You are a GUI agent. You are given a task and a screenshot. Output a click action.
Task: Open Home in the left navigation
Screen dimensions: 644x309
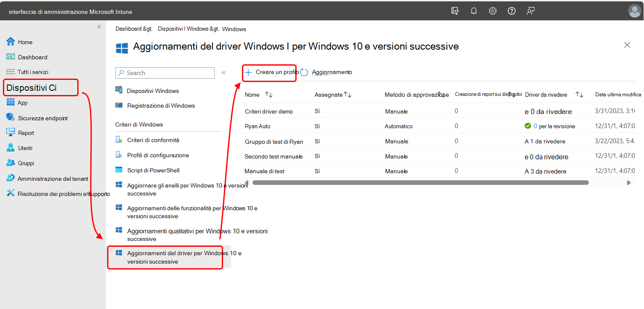pos(25,42)
